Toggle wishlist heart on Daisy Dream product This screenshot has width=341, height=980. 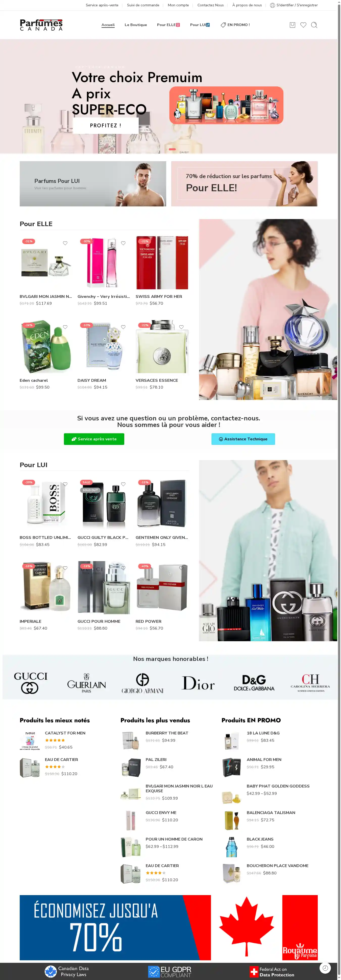click(x=123, y=327)
